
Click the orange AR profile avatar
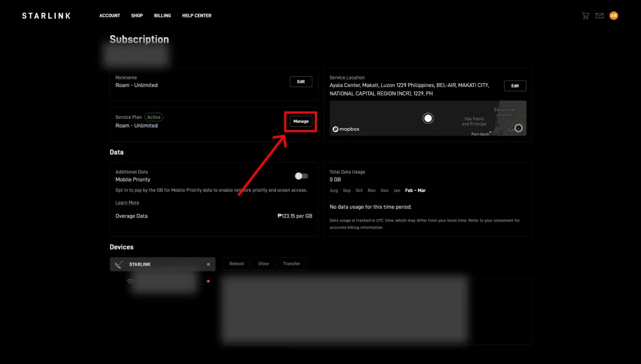point(613,16)
